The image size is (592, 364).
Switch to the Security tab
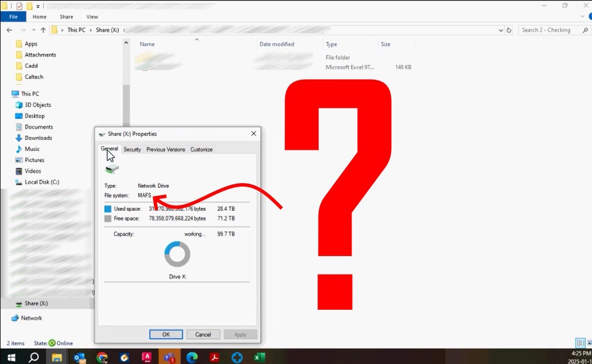tap(132, 149)
